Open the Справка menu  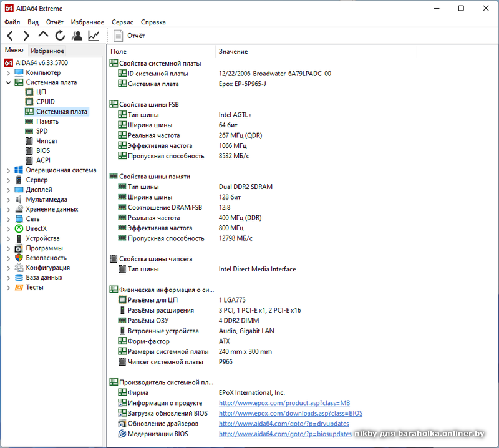[x=153, y=22]
